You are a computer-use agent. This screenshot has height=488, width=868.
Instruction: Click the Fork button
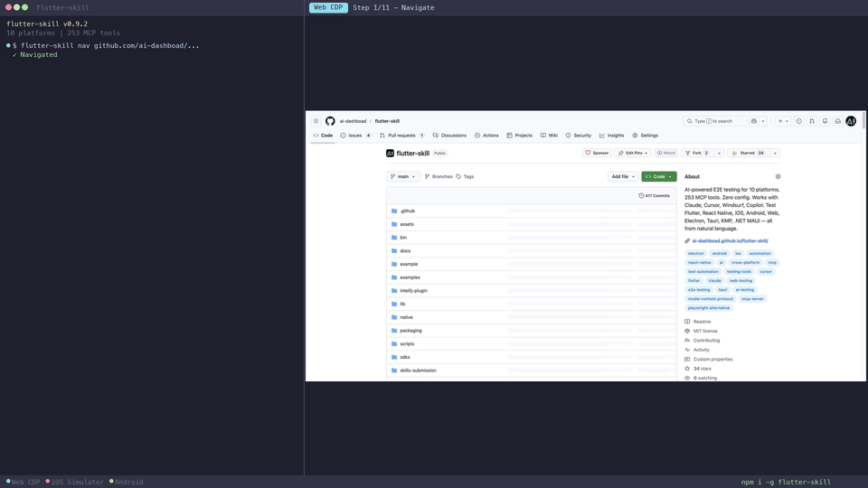[x=696, y=153]
